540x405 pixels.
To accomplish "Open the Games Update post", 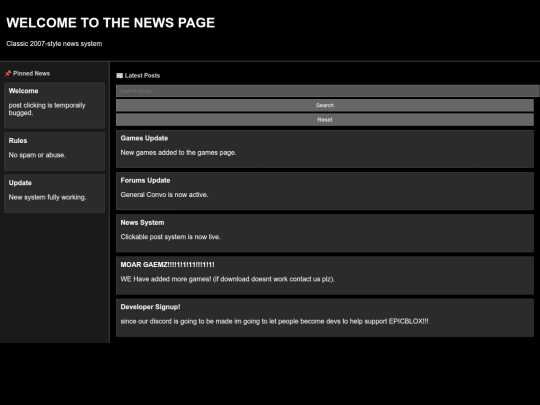I will (x=325, y=149).
